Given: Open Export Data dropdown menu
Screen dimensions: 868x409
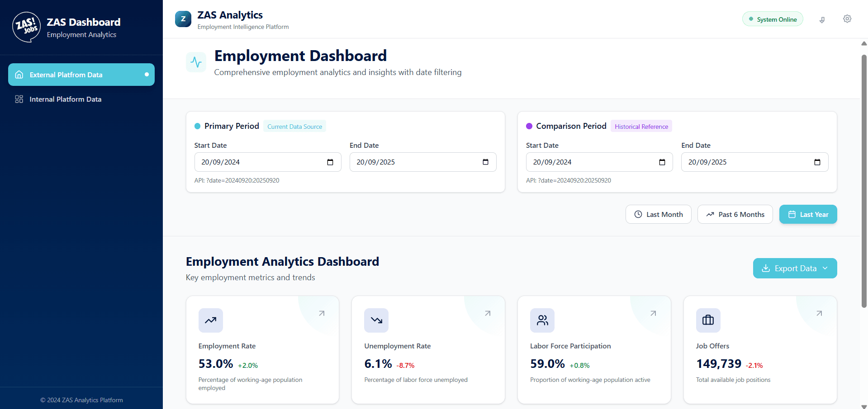Looking at the screenshot, I should (795, 268).
